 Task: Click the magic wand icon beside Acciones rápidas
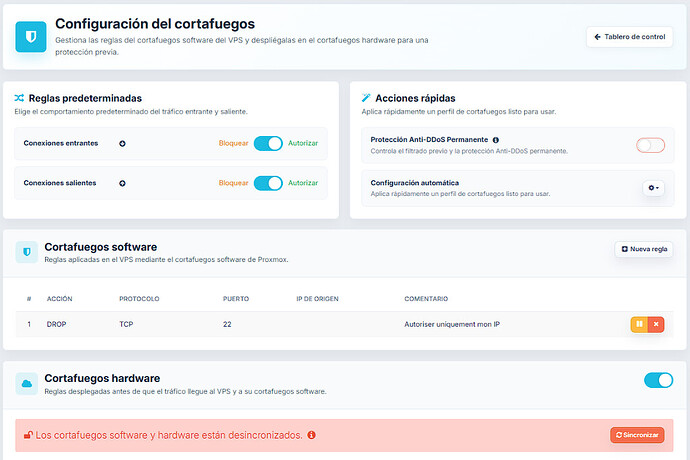pyautogui.click(x=366, y=98)
